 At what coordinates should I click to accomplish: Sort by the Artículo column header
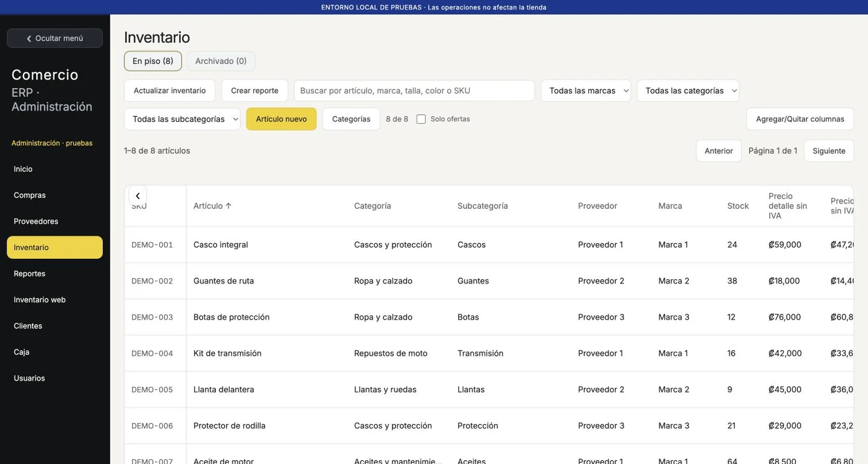click(x=212, y=206)
